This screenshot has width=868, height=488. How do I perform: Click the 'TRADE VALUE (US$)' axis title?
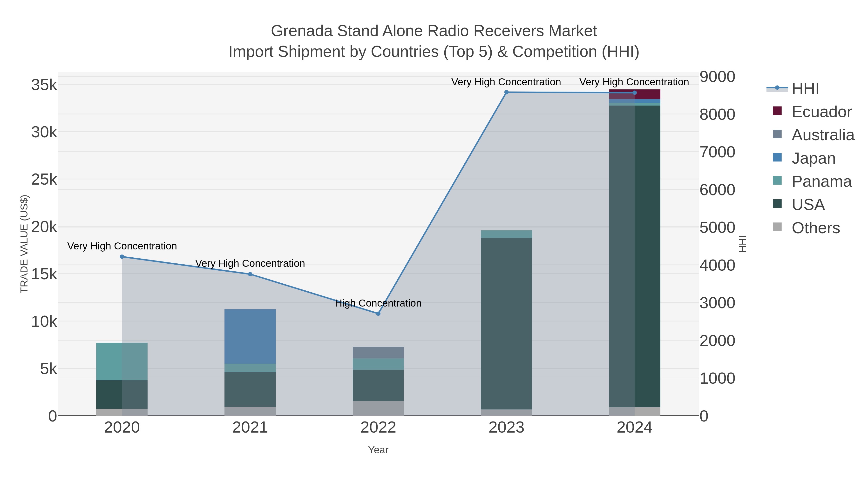click(x=24, y=244)
